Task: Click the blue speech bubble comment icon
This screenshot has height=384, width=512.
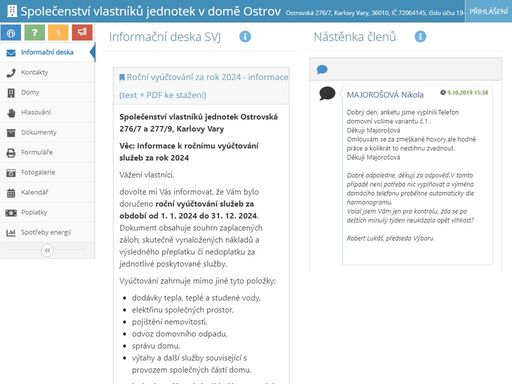Action: (322, 70)
